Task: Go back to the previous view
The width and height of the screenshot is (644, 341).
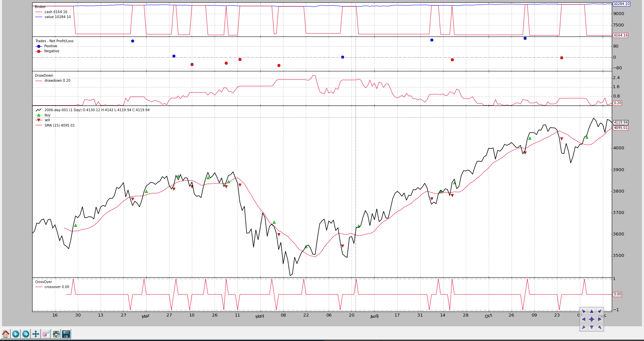Action: click(16, 334)
